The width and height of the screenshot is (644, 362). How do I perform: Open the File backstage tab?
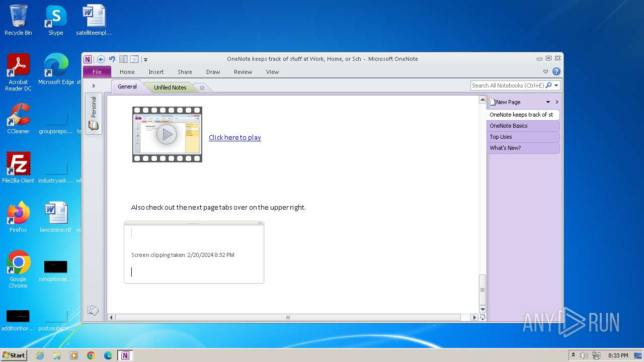[97, 72]
